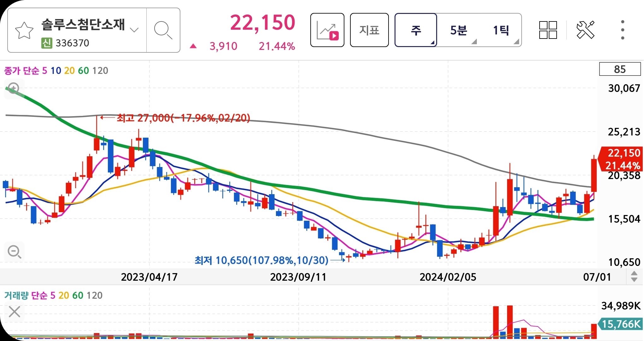Click the 2023/04/17 date label
The width and height of the screenshot is (644, 341).
pos(149,277)
